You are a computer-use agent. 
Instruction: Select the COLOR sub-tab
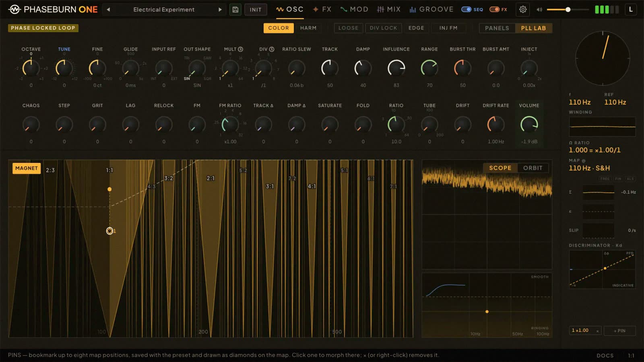tap(279, 28)
